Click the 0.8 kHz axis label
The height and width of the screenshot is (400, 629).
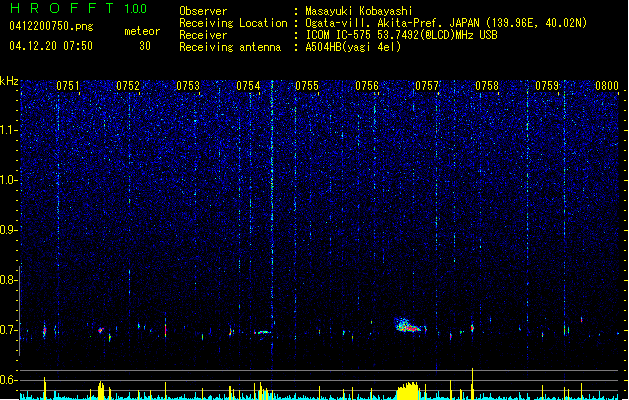tap(9, 280)
